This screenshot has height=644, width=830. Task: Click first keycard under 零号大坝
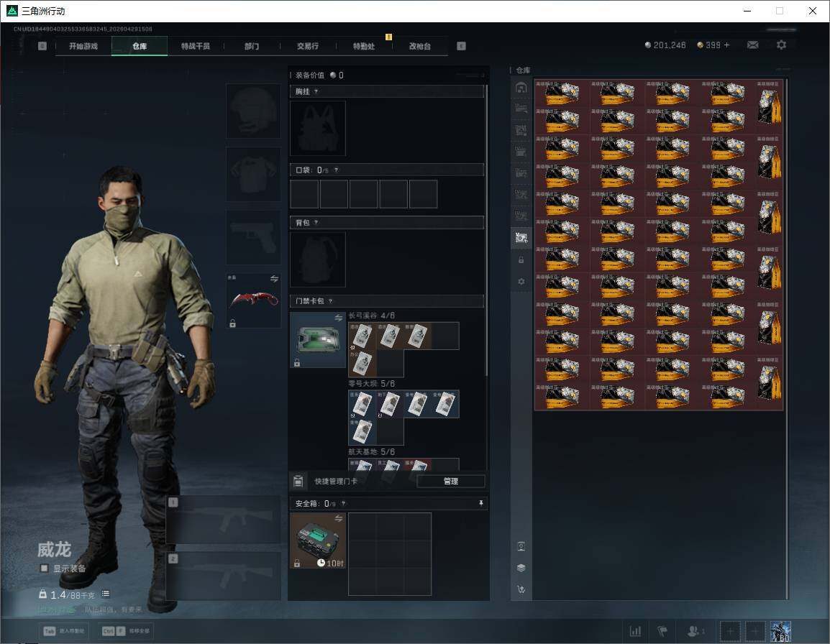[362, 404]
